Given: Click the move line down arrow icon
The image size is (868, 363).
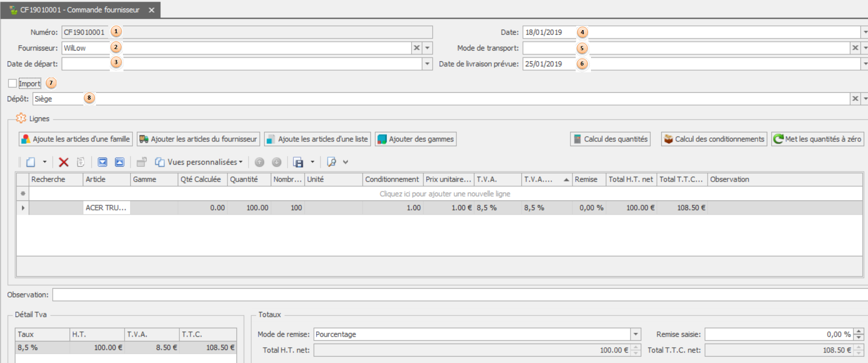Looking at the screenshot, I should [276, 162].
